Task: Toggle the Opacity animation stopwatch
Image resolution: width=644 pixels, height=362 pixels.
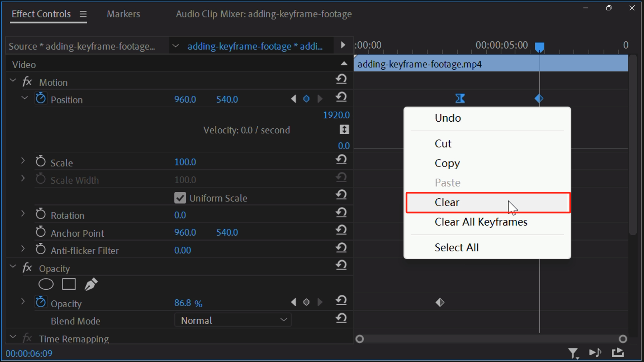Action: [41, 302]
